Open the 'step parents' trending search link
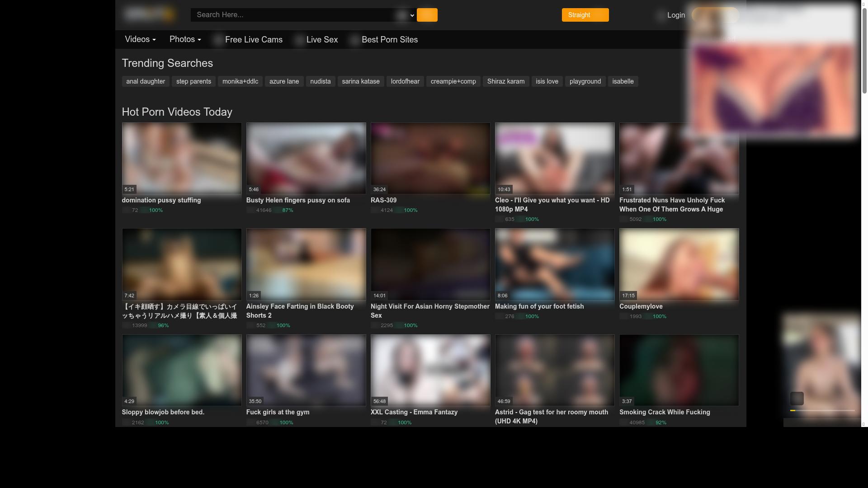868x488 pixels. tap(193, 81)
